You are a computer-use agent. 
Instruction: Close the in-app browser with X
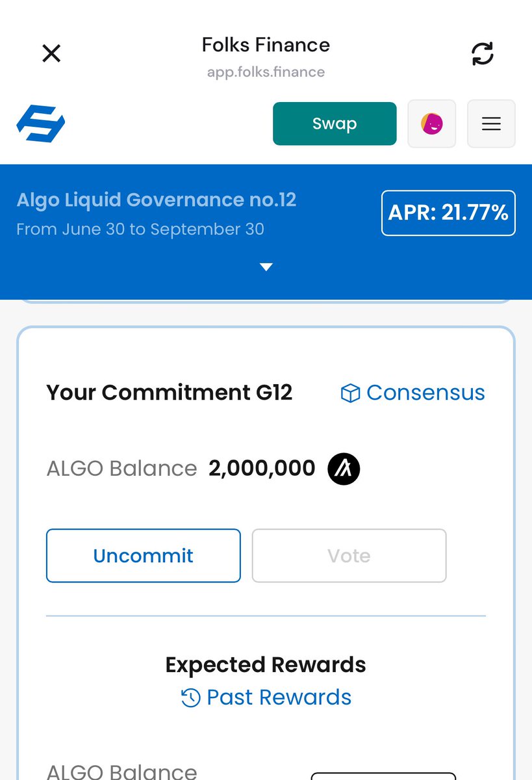click(51, 53)
